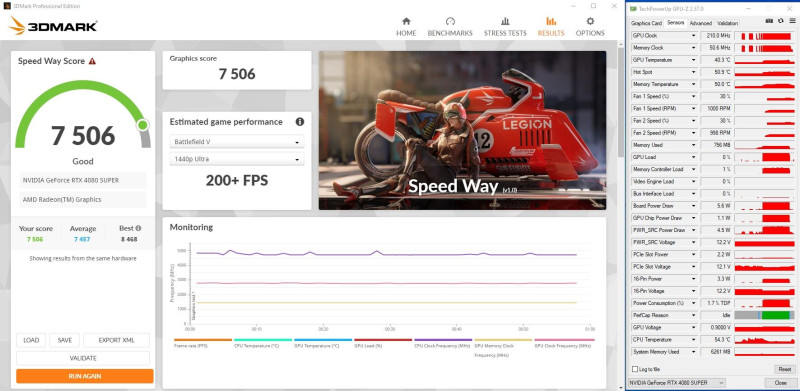Click the Speed Way preview image
This screenshot has height=391, width=800.
[462, 130]
